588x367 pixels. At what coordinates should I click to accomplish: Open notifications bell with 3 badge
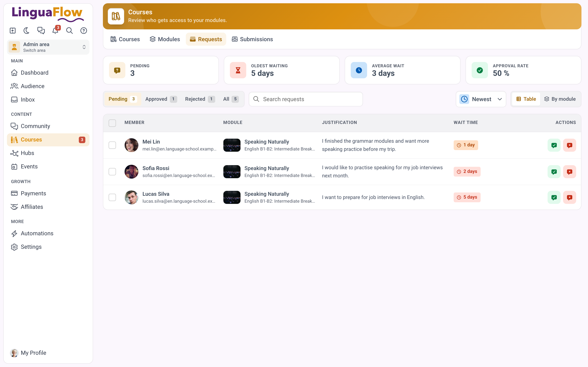tap(55, 31)
